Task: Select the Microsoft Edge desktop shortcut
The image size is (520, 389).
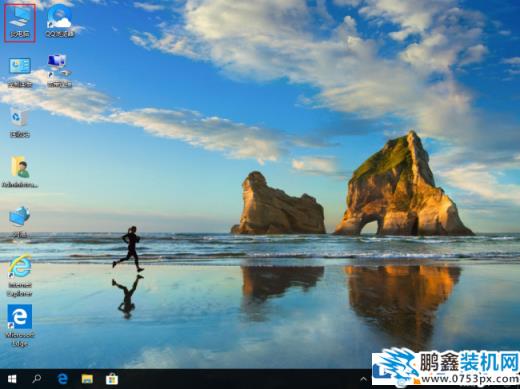Action: (x=20, y=326)
